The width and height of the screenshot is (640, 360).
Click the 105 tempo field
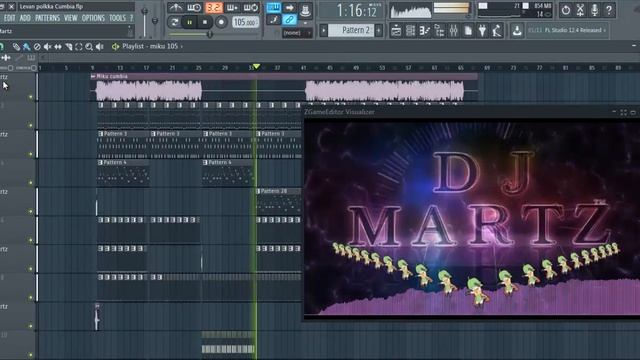pyautogui.click(x=245, y=22)
